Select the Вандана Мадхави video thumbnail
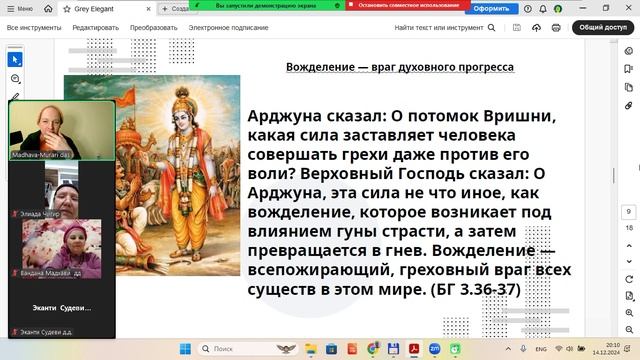The height and width of the screenshot is (360, 640). click(x=62, y=249)
